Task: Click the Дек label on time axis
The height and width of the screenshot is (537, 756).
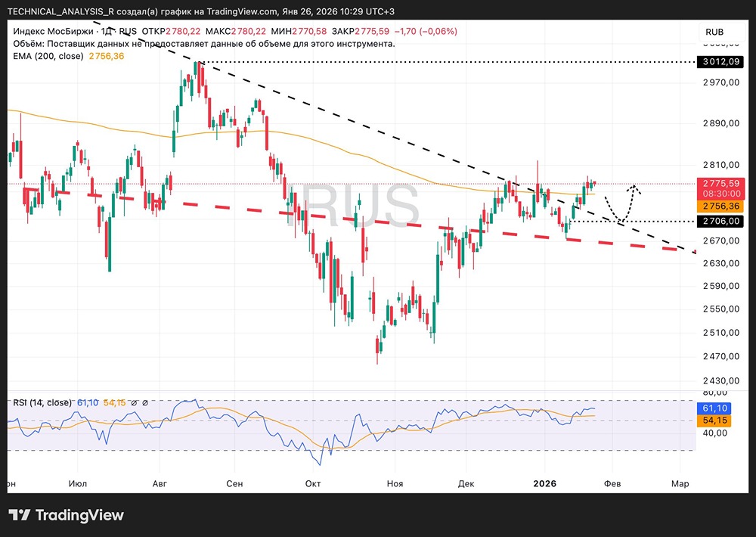Action: click(x=466, y=483)
